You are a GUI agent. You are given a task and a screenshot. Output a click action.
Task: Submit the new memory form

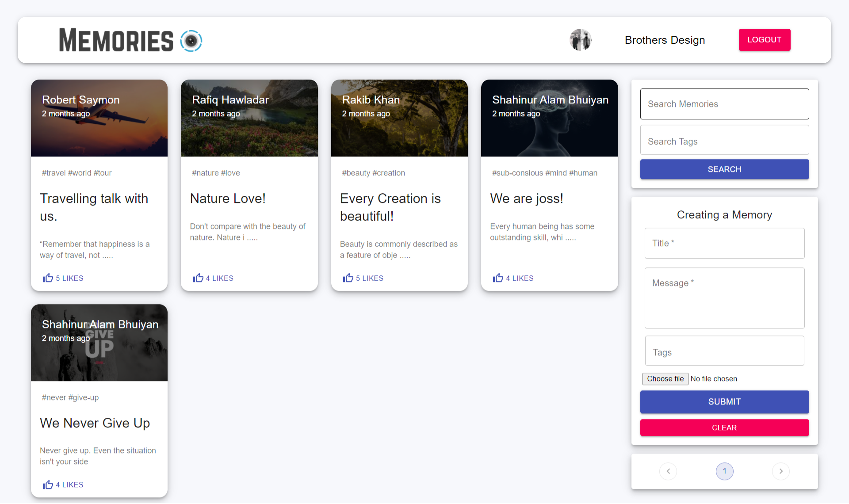pyautogui.click(x=724, y=402)
